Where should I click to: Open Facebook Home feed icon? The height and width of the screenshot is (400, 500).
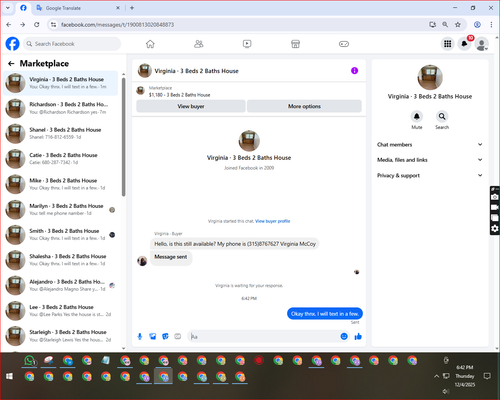[150, 44]
